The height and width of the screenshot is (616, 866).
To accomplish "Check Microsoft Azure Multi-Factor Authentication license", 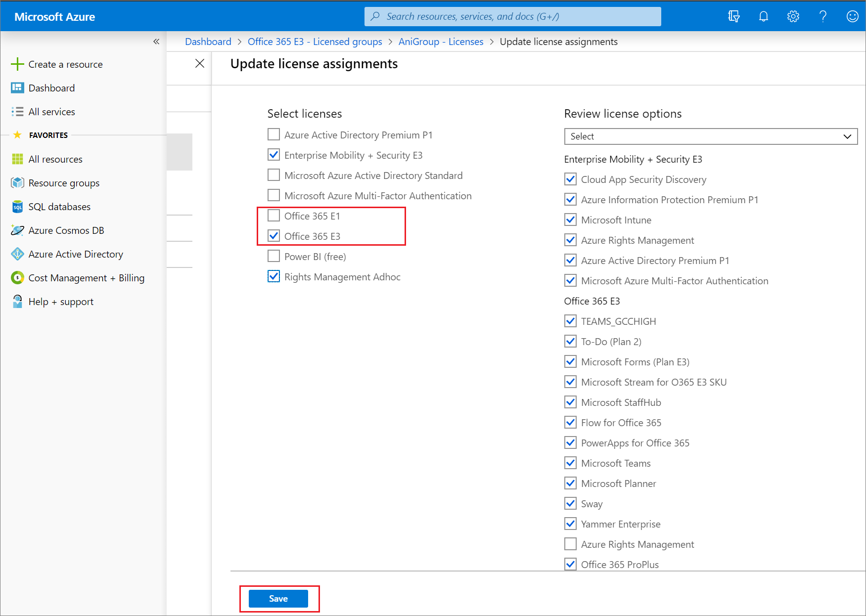I will [x=273, y=195].
